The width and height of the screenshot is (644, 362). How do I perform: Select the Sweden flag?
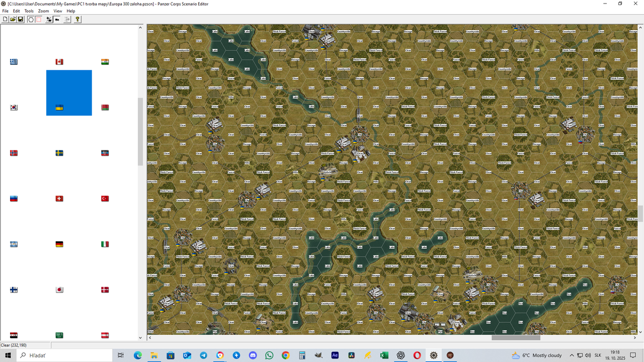point(59,153)
